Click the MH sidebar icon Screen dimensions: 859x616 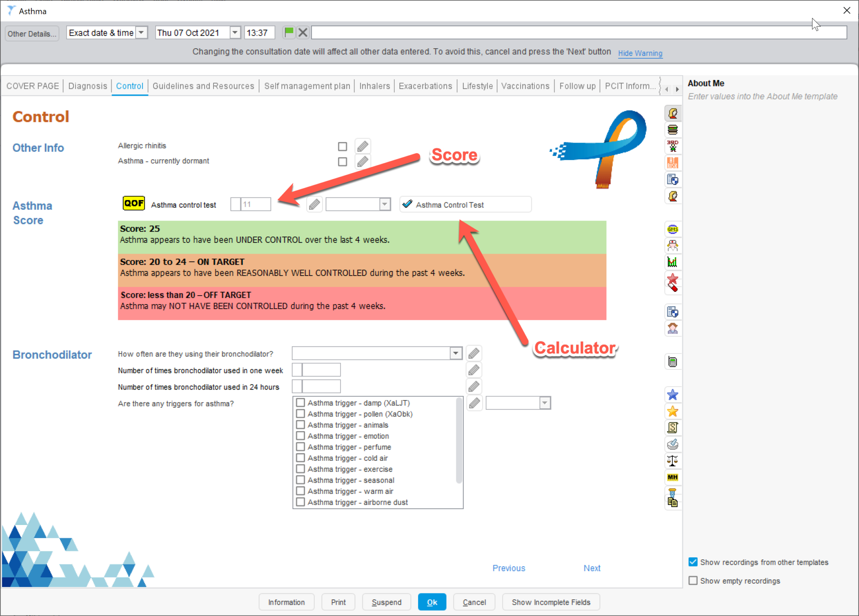(673, 477)
